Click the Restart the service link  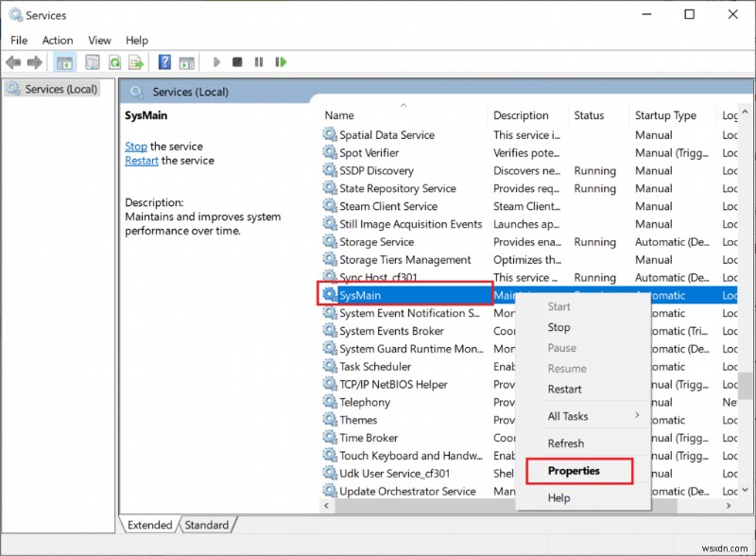coord(141,160)
